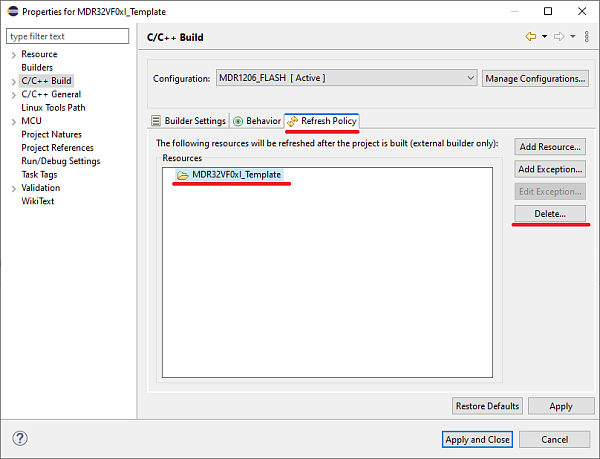Click the Delete button
The width and height of the screenshot is (600, 459).
[550, 213]
